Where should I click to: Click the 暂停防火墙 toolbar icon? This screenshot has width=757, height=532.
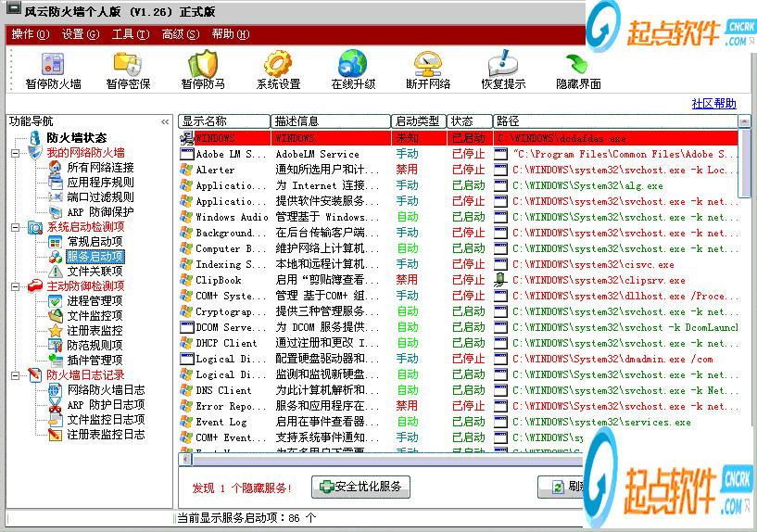click(53, 64)
